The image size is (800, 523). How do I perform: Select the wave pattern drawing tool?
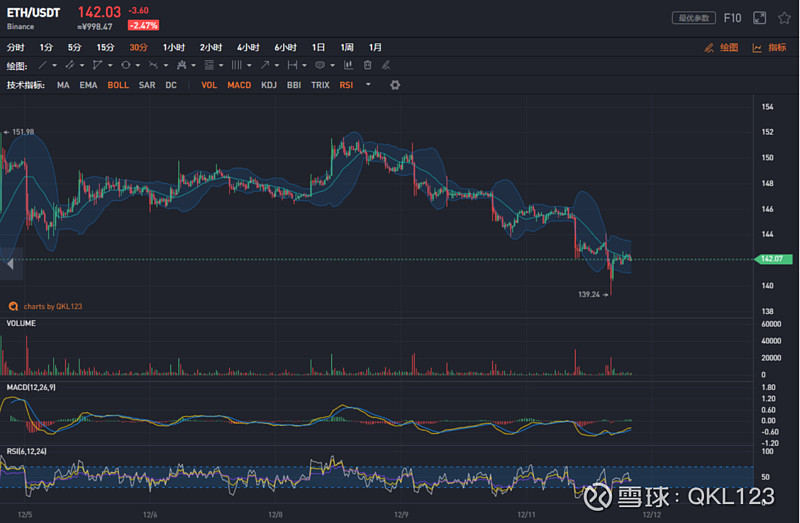153,65
